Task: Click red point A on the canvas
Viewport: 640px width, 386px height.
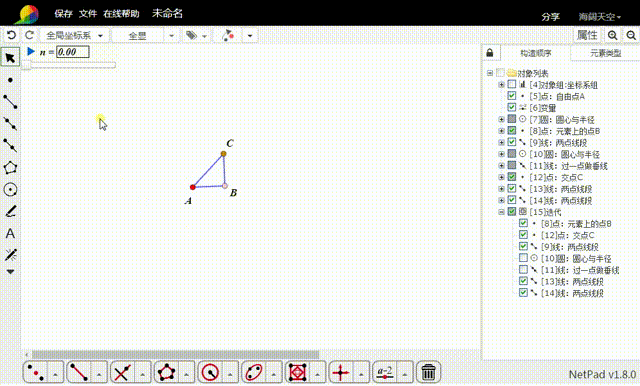Action: point(193,187)
